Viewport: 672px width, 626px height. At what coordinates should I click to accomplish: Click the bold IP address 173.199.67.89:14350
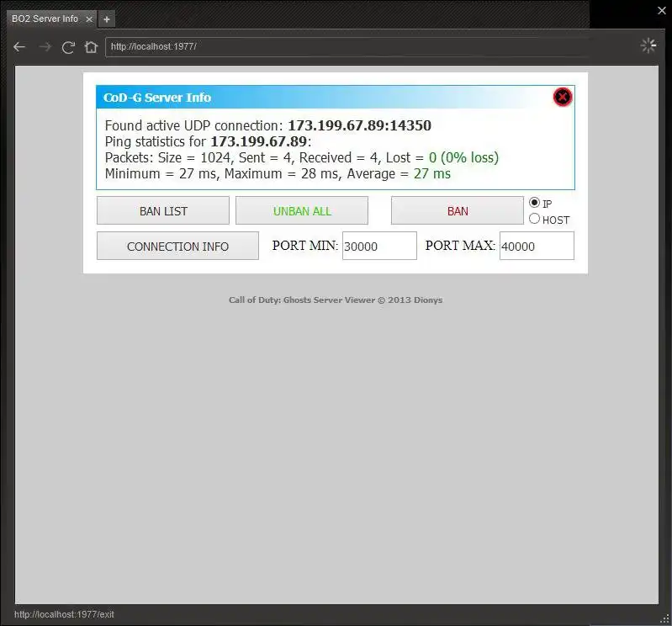tap(360, 125)
